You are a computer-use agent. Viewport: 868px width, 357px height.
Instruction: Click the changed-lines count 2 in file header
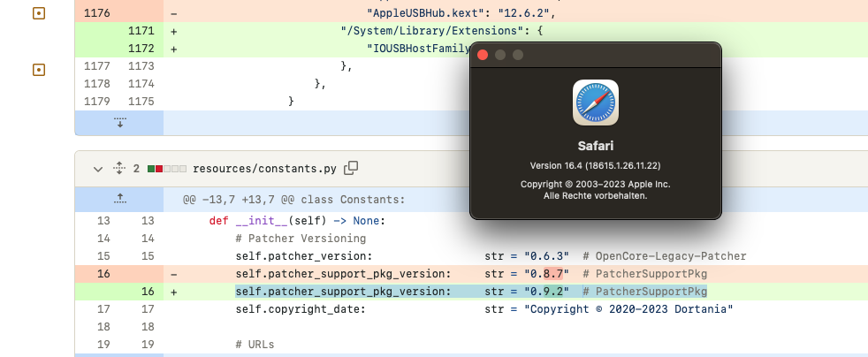tap(136, 169)
